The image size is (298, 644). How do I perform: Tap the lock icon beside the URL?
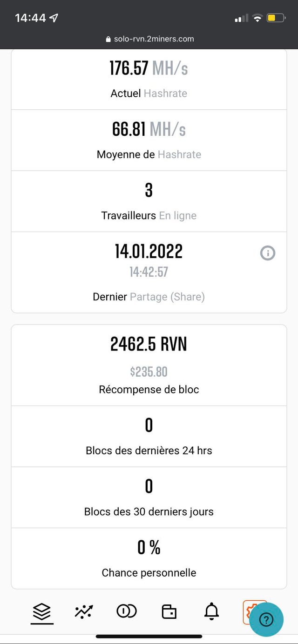point(108,40)
